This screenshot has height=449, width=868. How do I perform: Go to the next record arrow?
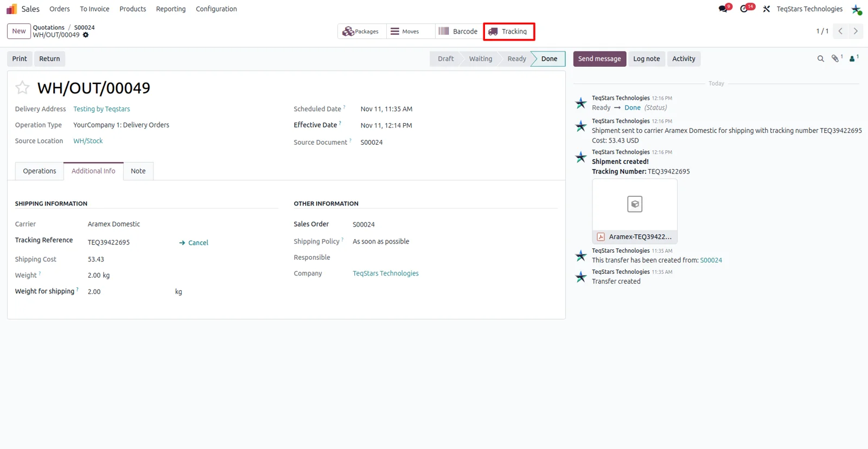[856, 31]
